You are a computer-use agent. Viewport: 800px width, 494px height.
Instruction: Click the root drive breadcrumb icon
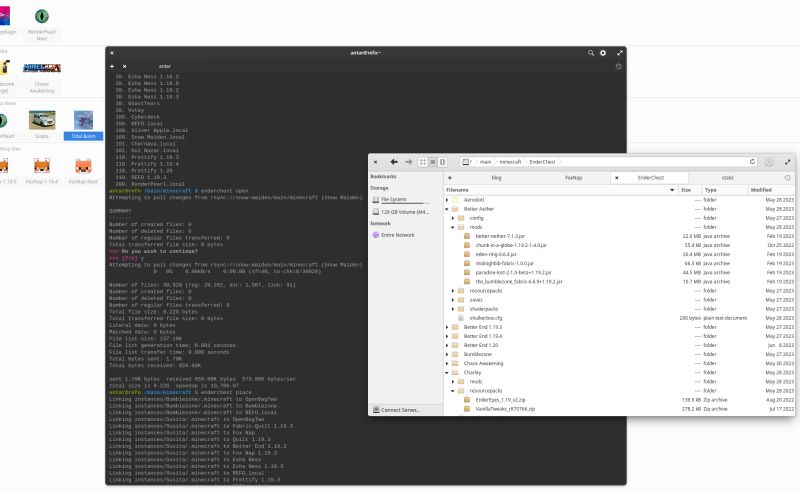point(466,162)
